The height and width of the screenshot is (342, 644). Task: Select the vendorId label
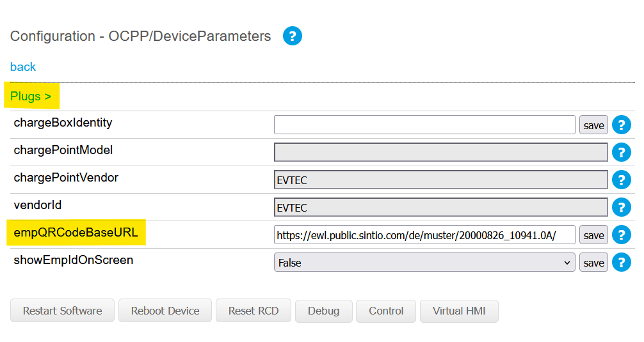(x=38, y=205)
